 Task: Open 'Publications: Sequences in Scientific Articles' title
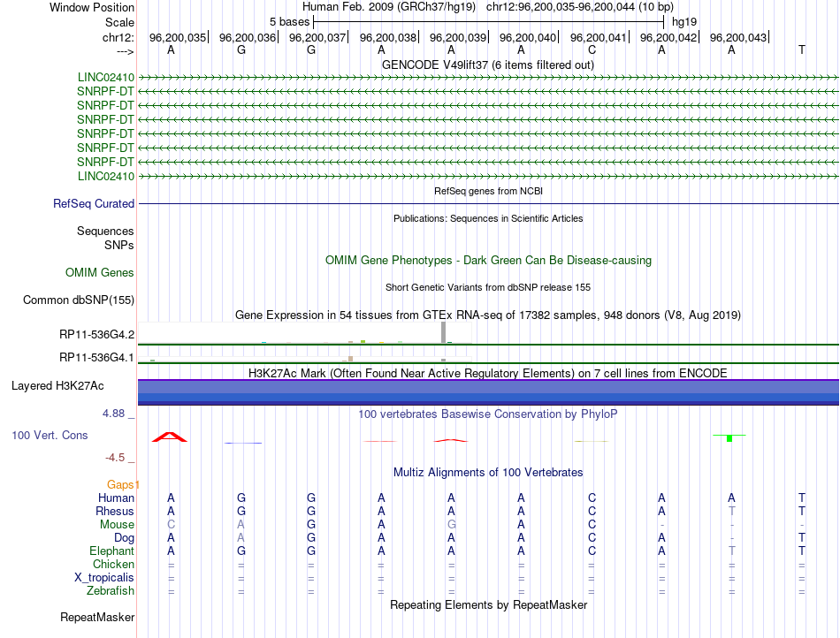click(488, 218)
